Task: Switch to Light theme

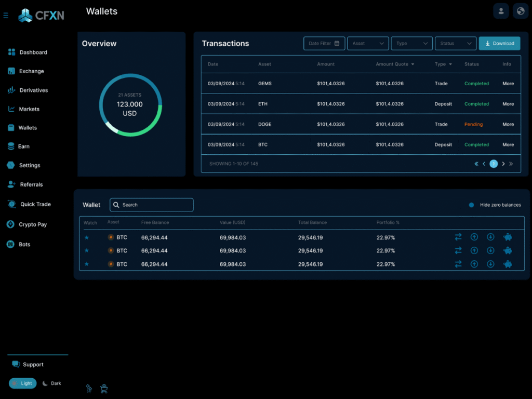Action: tap(22, 383)
